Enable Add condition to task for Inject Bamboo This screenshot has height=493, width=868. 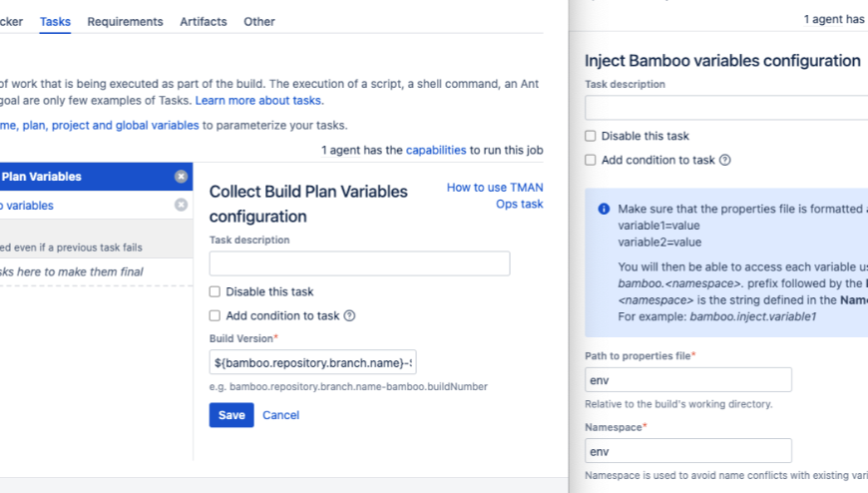point(591,160)
